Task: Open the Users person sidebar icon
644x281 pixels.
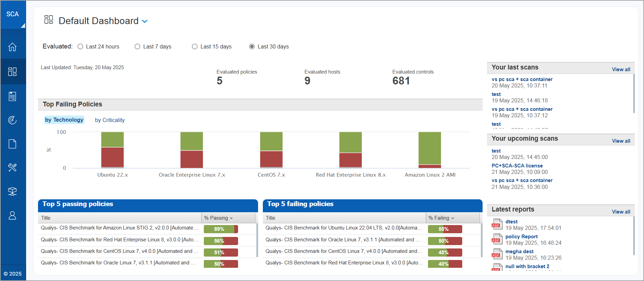Action: tap(13, 216)
